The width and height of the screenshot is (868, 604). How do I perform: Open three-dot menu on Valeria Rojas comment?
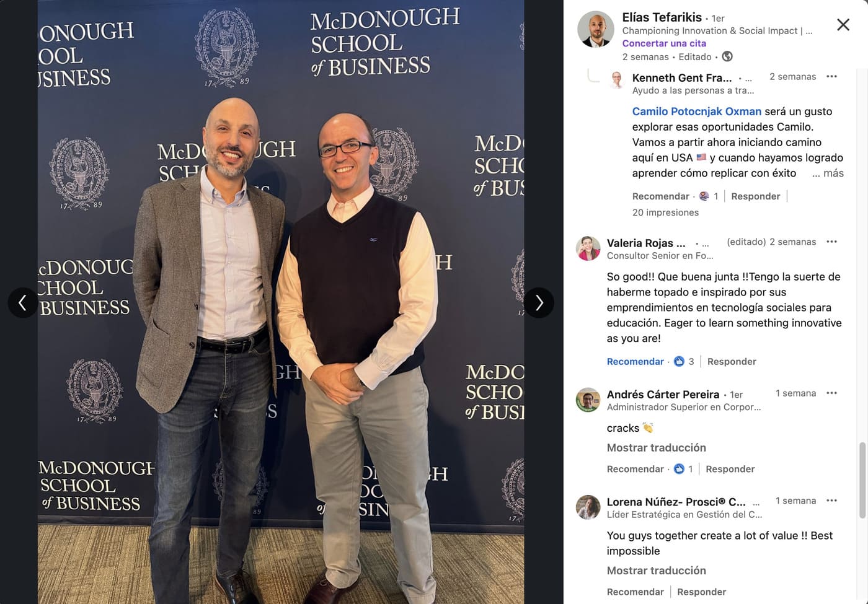click(832, 242)
